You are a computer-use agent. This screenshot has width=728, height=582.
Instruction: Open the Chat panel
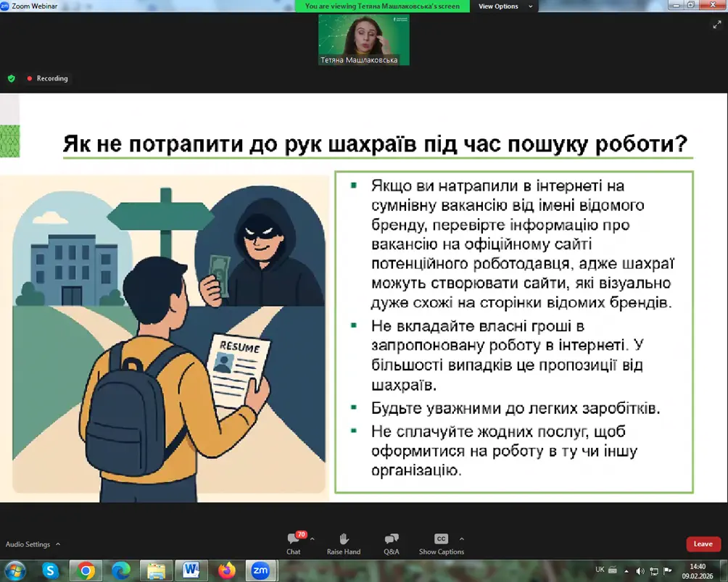[x=293, y=542]
